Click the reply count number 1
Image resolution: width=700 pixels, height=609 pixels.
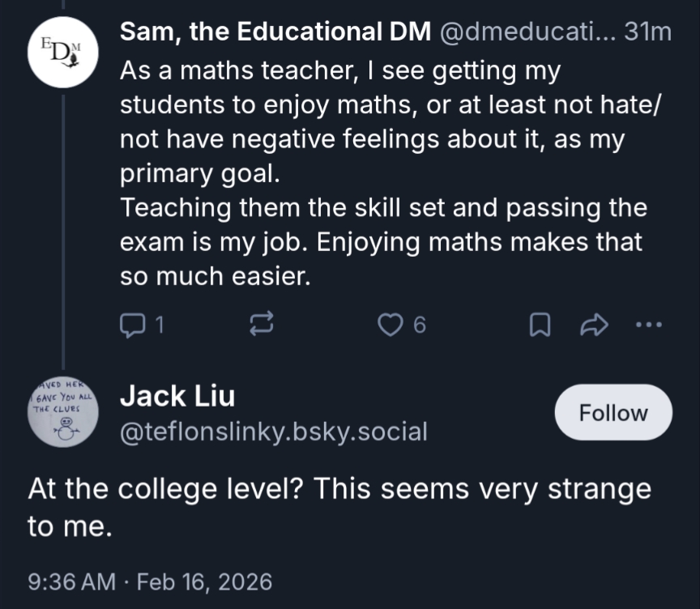pyautogui.click(x=159, y=326)
